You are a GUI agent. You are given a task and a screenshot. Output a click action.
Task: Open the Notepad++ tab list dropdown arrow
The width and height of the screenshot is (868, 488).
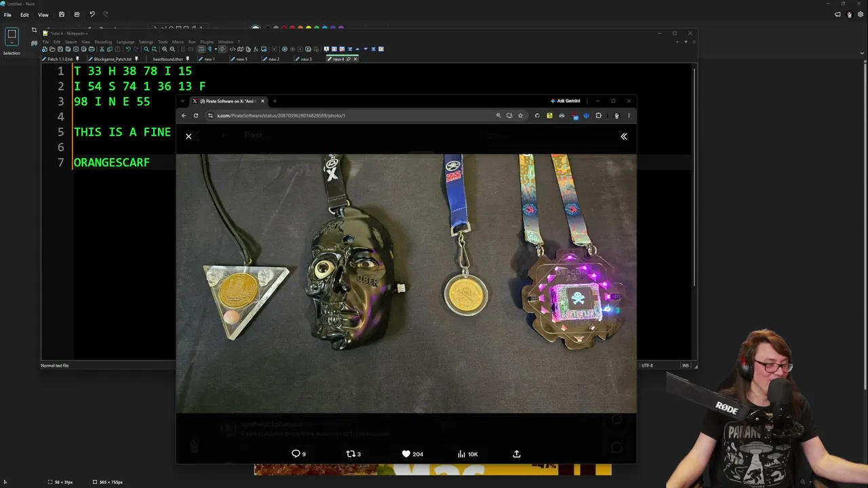pyautogui.click(x=686, y=42)
